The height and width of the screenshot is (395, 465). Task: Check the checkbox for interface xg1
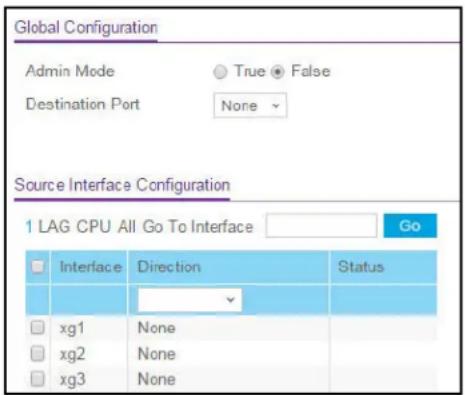[x=37, y=327]
